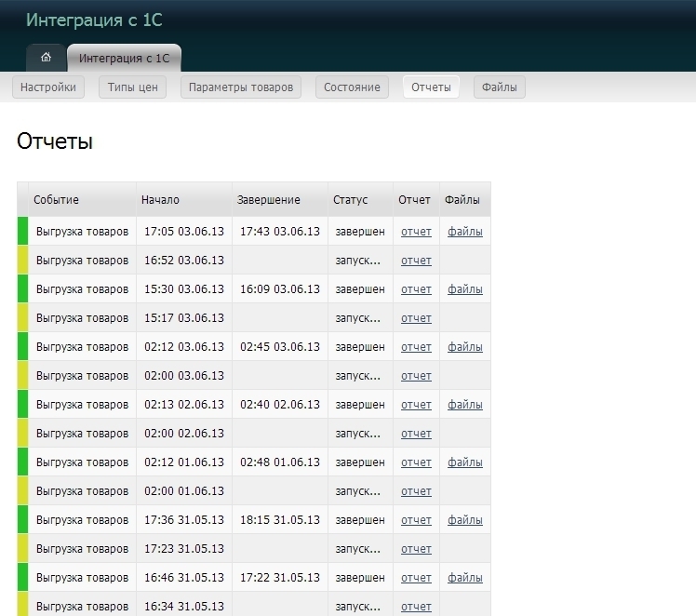696x616 pixels.
Task: Select the end time 02:48 01.06.13
Action: pos(280,462)
